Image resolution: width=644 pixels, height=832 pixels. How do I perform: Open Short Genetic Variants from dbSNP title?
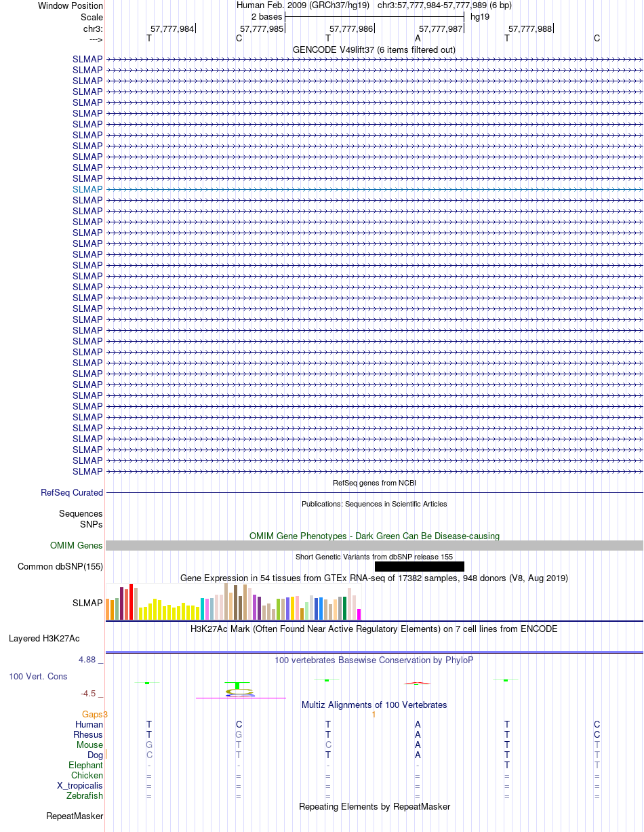374,557
